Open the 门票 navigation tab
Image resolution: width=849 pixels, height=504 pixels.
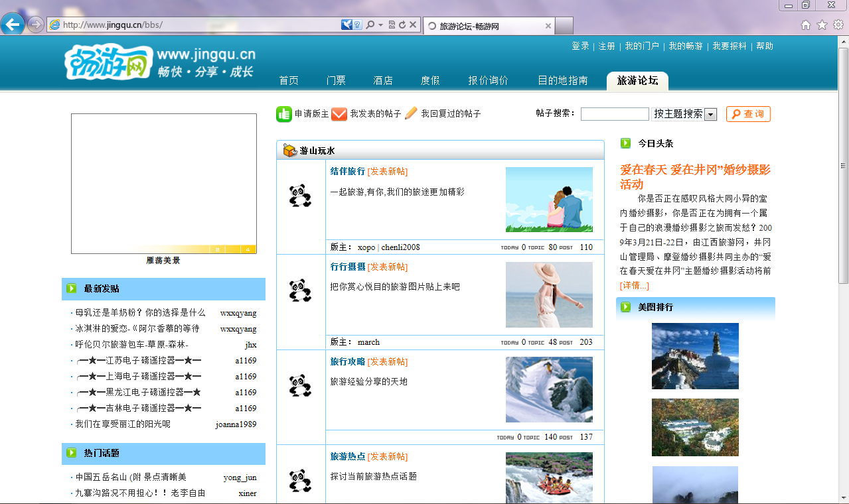pyautogui.click(x=336, y=80)
